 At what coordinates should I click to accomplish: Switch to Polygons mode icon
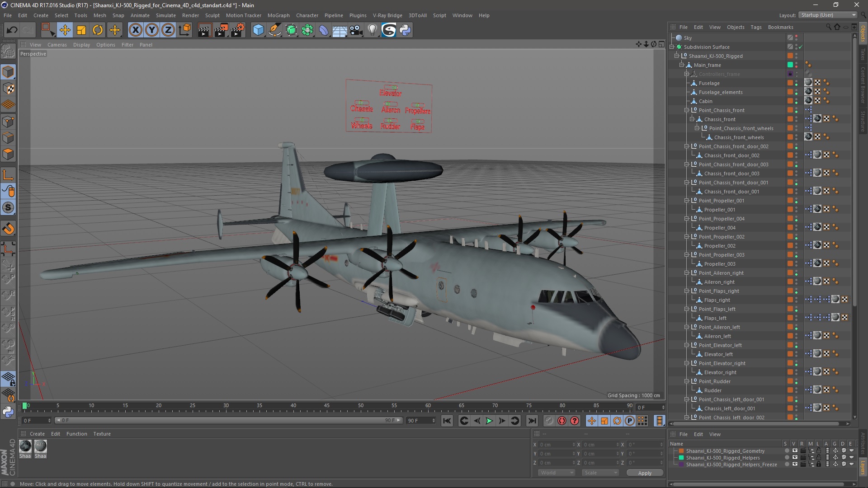[x=8, y=154]
